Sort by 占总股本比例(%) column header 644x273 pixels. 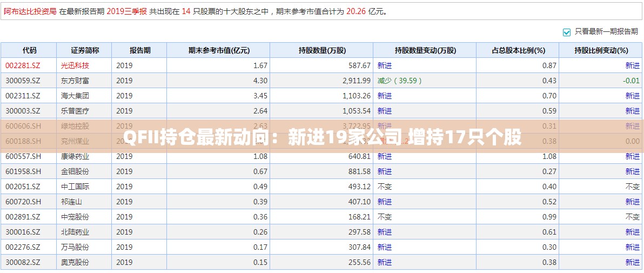(x=518, y=50)
